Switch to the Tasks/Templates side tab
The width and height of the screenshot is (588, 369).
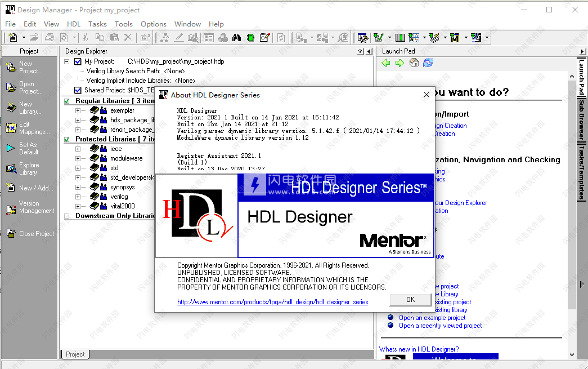click(582, 172)
